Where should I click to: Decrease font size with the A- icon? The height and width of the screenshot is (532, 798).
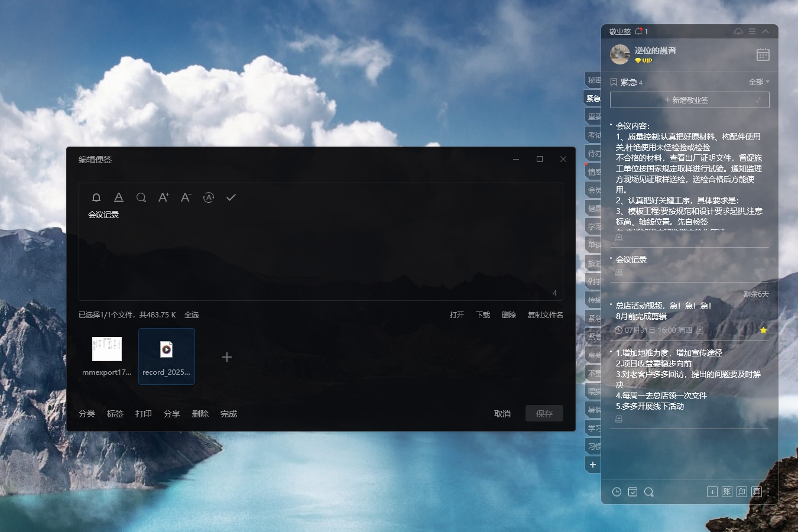(x=186, y=197)
